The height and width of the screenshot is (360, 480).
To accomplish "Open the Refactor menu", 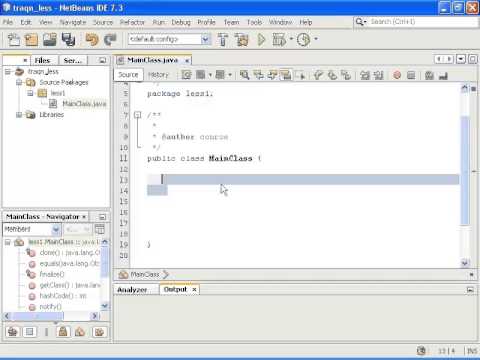I will click(132, 22).
